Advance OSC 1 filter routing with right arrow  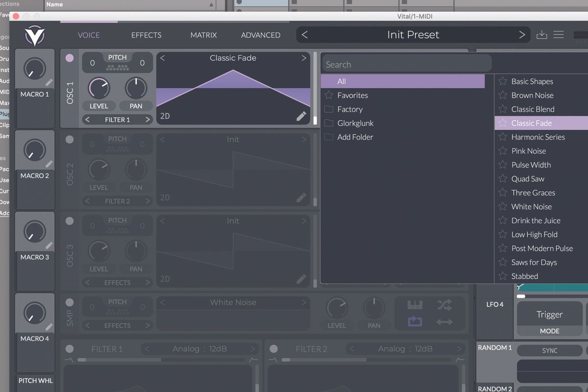coord(147,119)
